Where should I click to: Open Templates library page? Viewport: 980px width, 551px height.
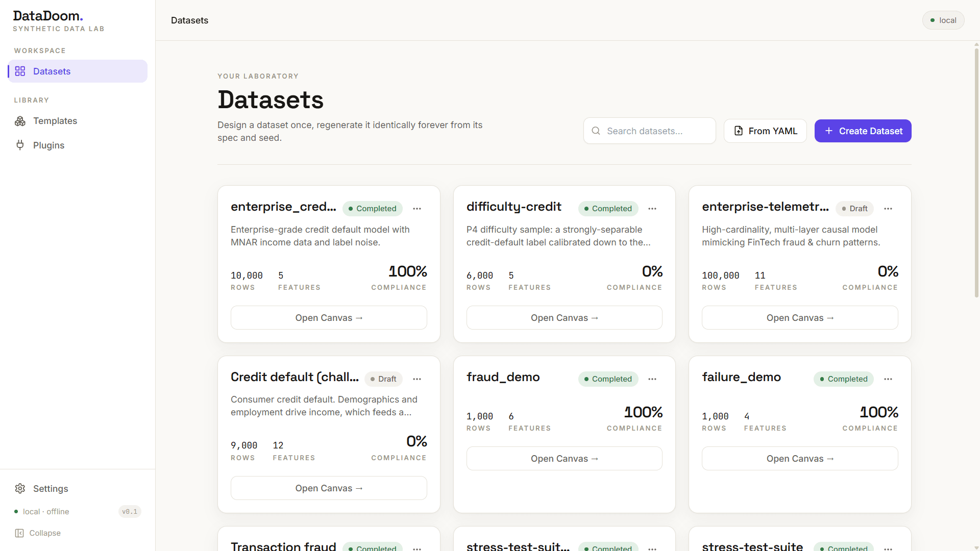click(78, 121)
